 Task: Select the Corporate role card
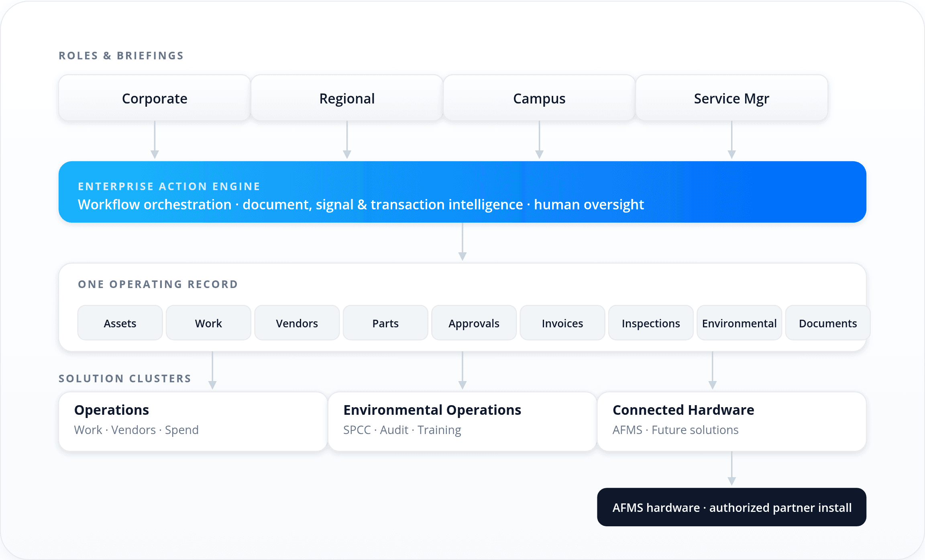pos(154,98)
